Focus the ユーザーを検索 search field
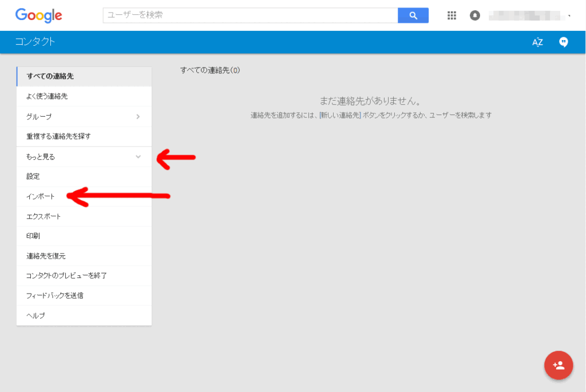 point(250,15)
